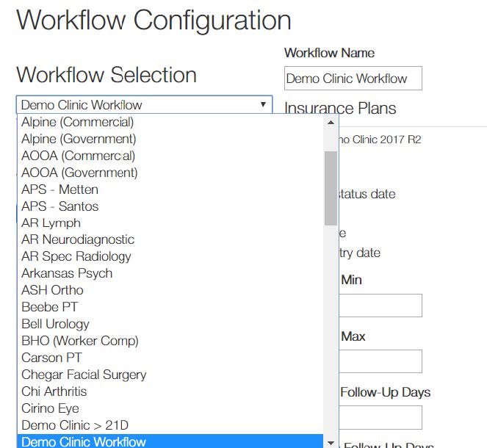This screenshot has width=487, height=448.
Task: Collapse the Workflow Selection dropdown arrow
Action: point(263,105)
